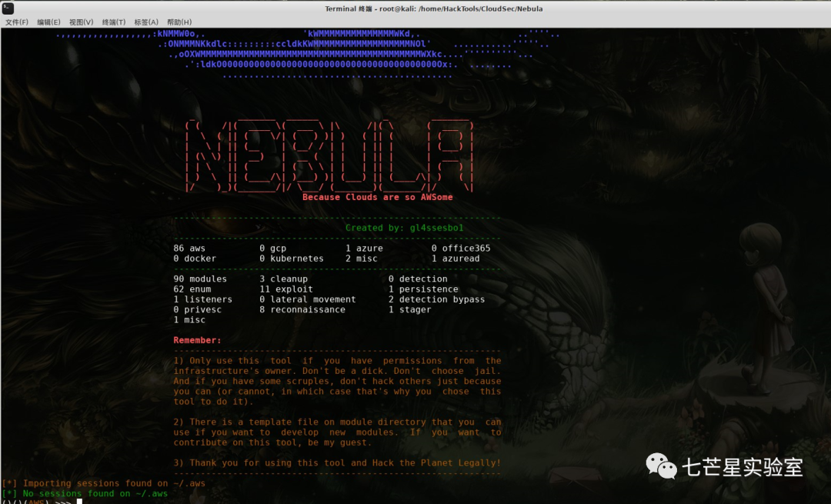Click the '0 detection' line

418,279
